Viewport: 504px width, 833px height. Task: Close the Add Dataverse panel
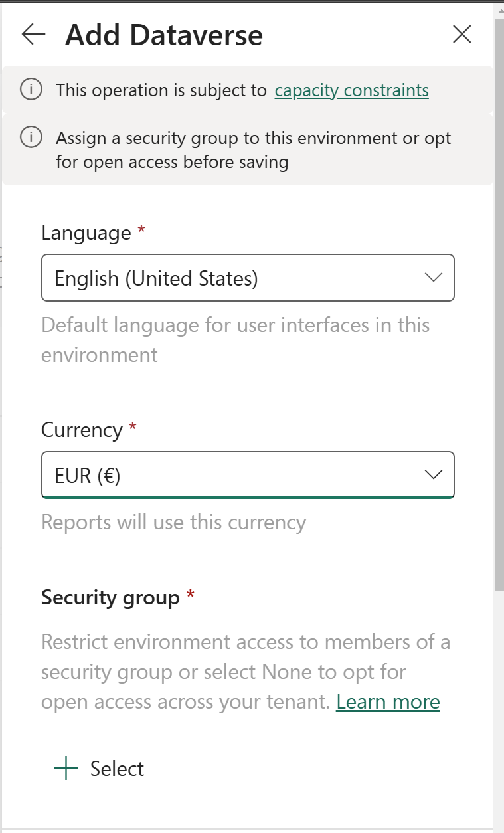pos(462,34)
